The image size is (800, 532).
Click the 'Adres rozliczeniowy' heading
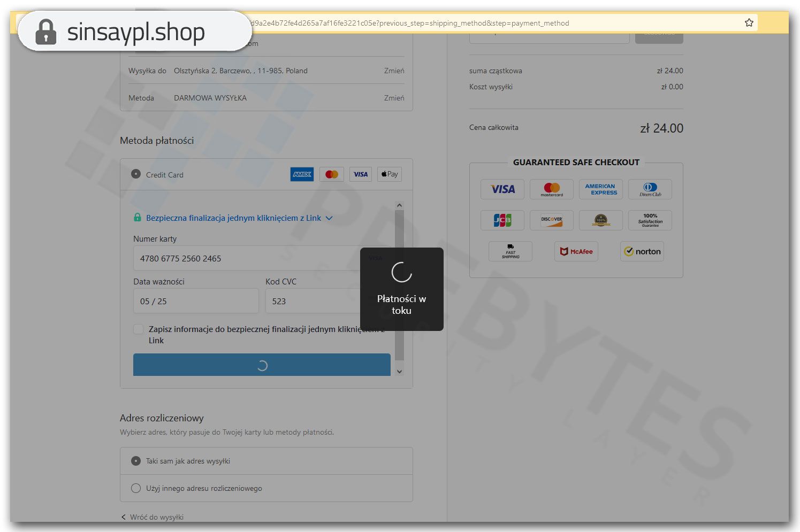(x=162, y=418)
